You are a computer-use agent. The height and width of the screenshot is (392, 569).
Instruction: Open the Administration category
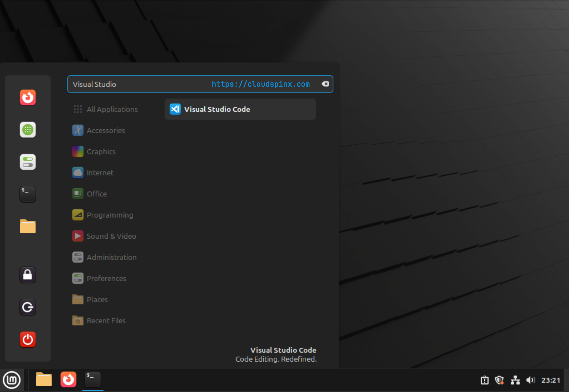[112, 257]
